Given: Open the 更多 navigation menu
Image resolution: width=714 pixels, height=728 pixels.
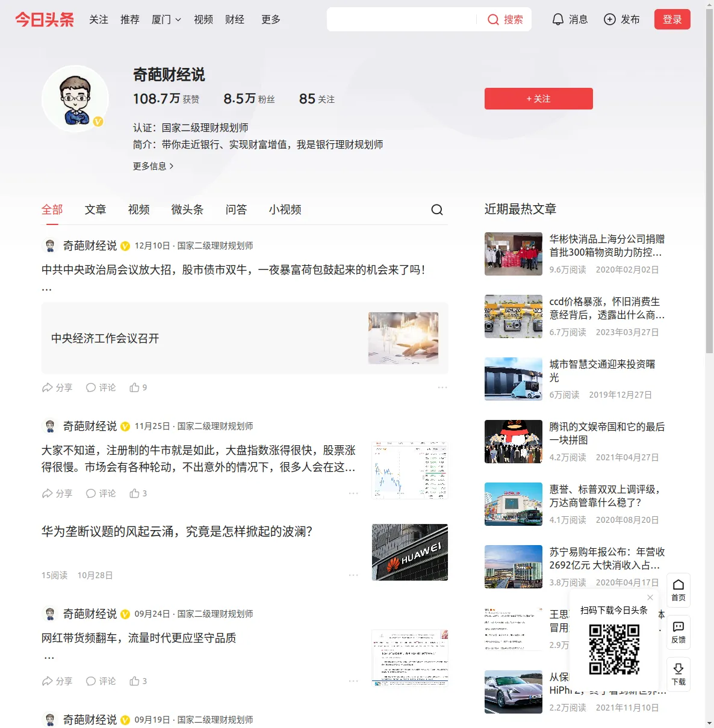Looking at the screenshot, I should click(x=271, y=19).
